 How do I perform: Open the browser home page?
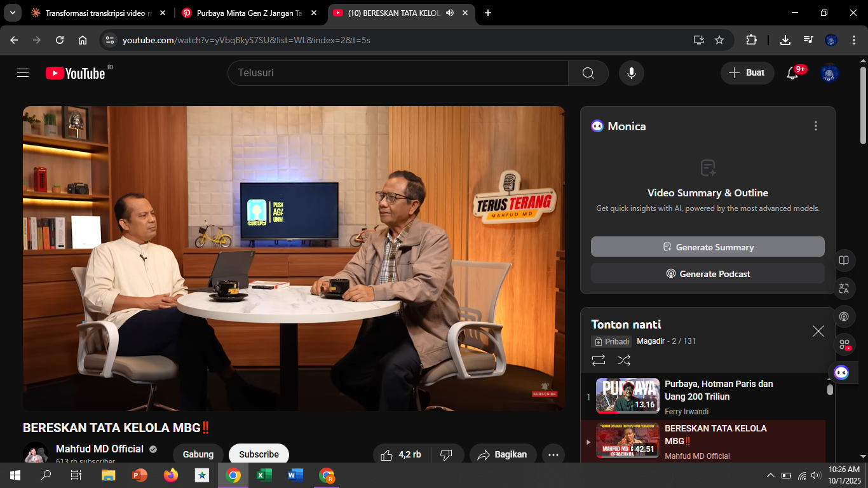point(83,40)
